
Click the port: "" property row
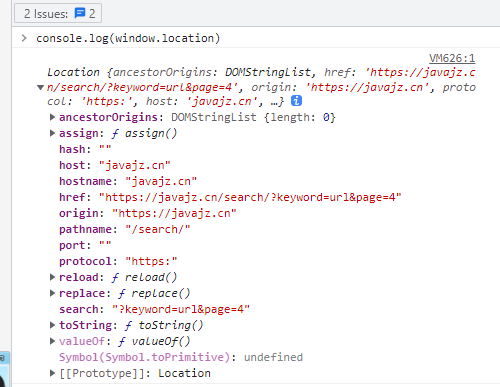[x=85, y=245]
